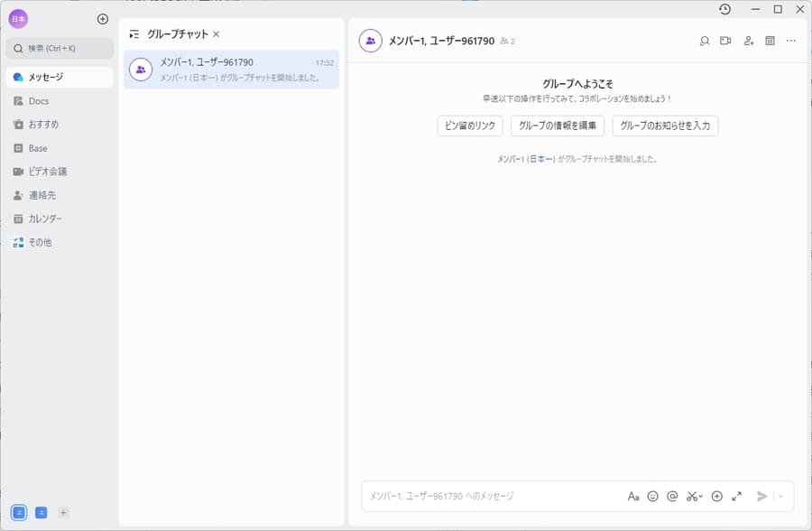This screenshot has width=812, height=531.
Task: Open the history clock icon at top right
Action: pyautogui.click(x=724, y=9)
